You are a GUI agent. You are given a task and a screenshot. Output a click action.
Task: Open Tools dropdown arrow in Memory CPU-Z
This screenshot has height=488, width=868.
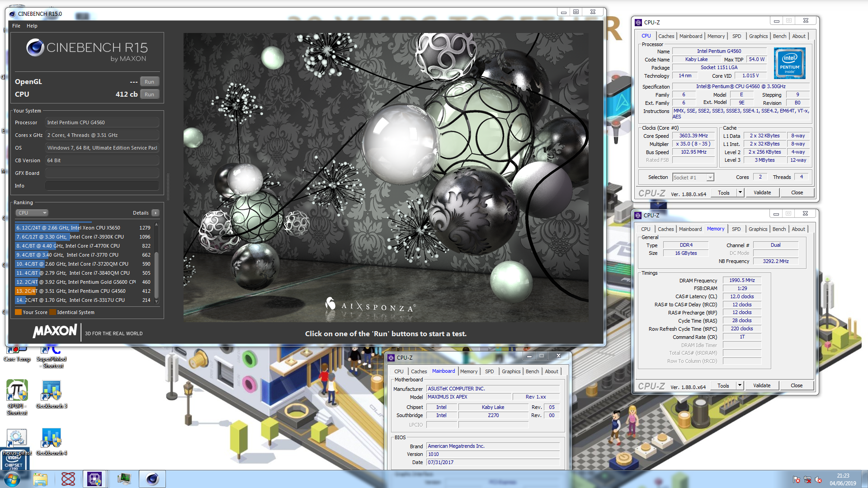740,385
